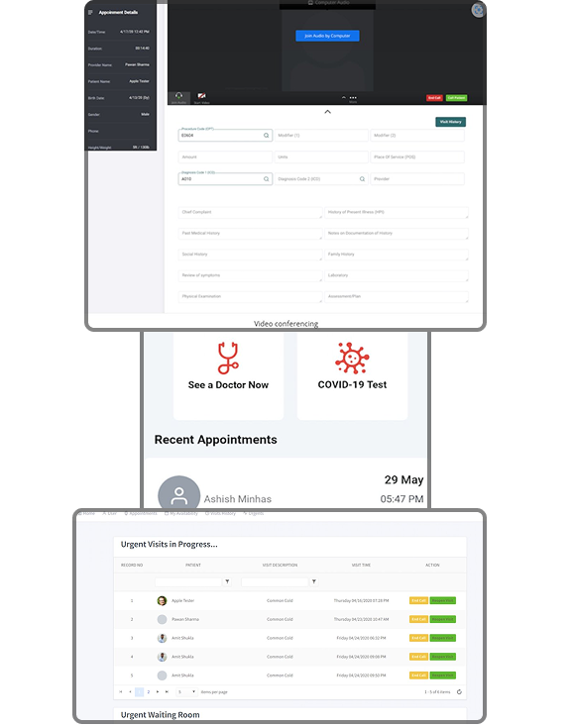This screenshot has width=571, height=728.
Task: Focus the Diagnosis Code 1 field
Action: 225,179
